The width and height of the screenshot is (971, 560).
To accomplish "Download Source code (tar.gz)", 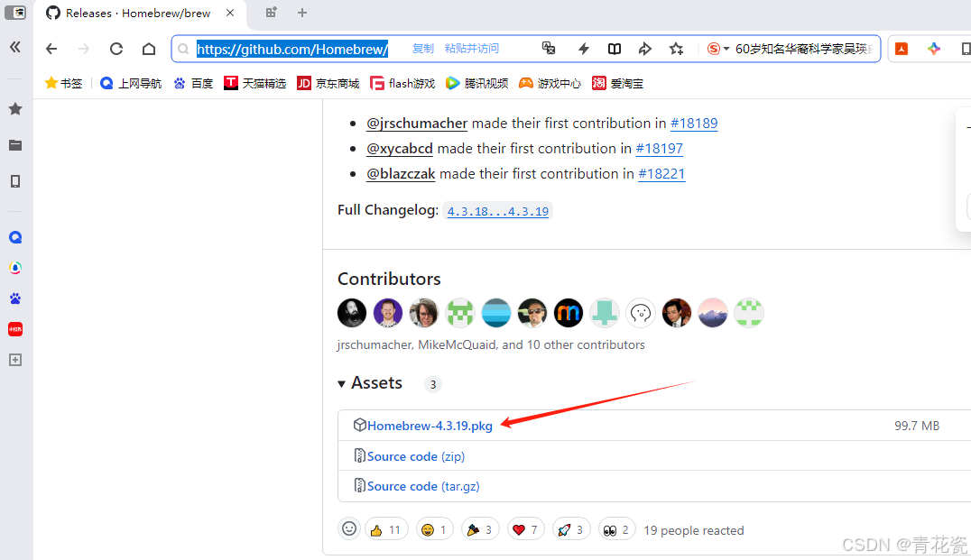I will [x=423, y=486].
